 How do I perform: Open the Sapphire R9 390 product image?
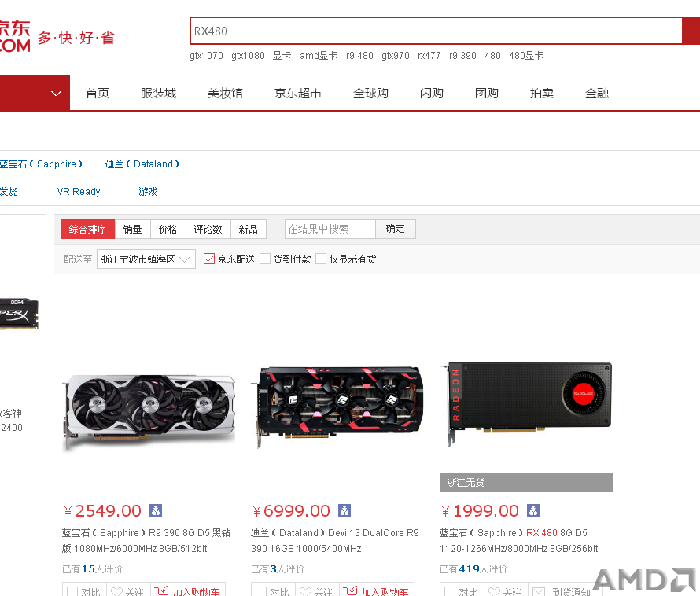(149, 412)
